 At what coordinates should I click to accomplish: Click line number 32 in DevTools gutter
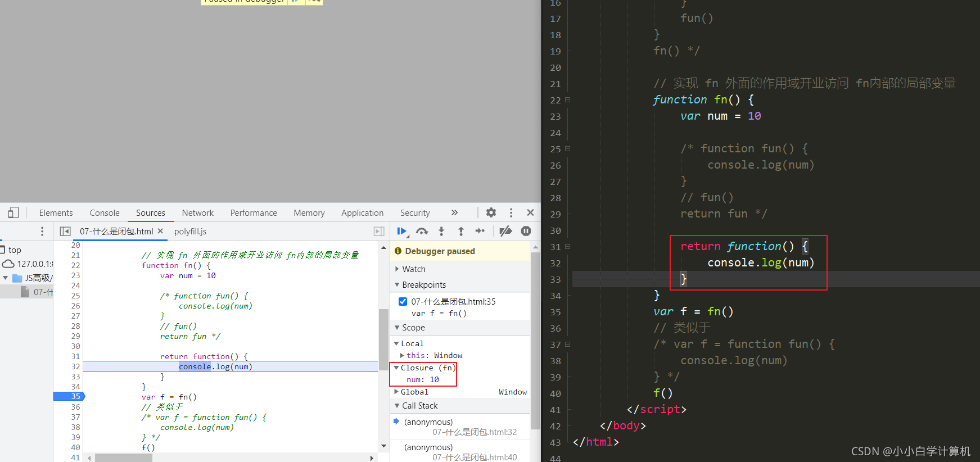coord(75,366)
